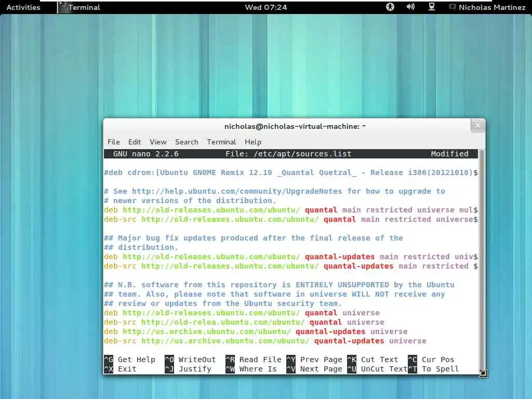This screenshot has width=532, height=399.
Task: Open the Edit menu
Action: point(135,142)
